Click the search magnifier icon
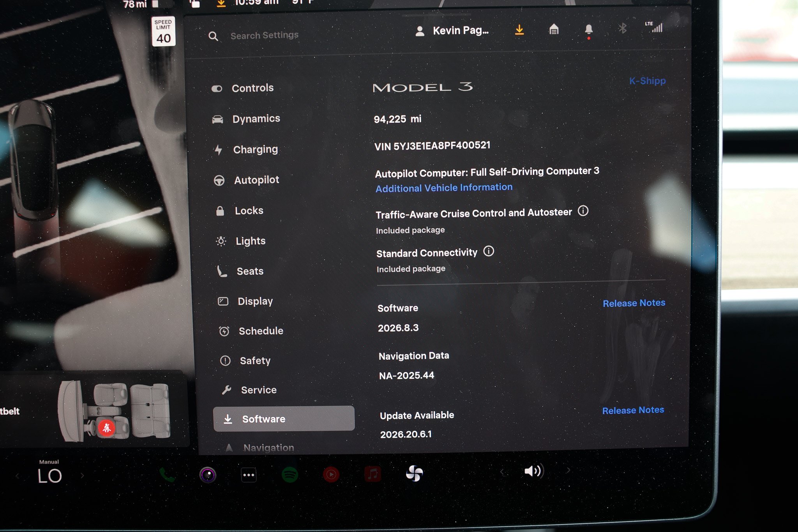798x532 pixels. click(213, 37)
